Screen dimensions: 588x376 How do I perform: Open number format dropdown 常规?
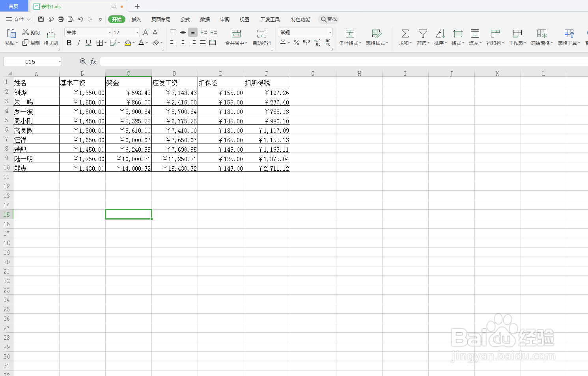point(330,32)
